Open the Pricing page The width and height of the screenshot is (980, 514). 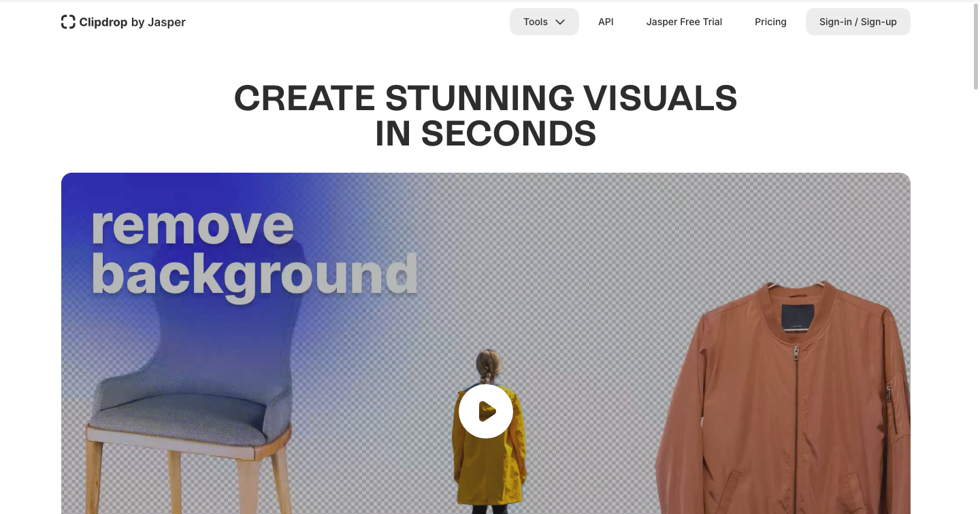pyautogui.click(x=770, y=22)
